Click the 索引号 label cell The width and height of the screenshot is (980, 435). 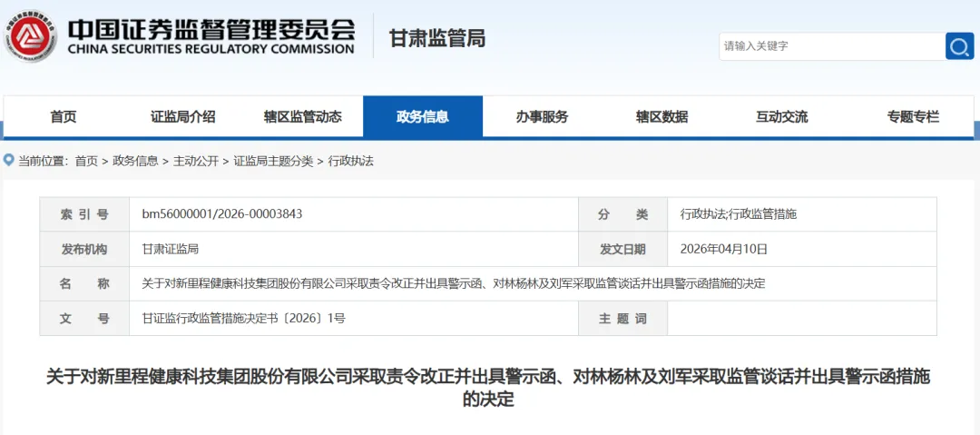point(84,214)
